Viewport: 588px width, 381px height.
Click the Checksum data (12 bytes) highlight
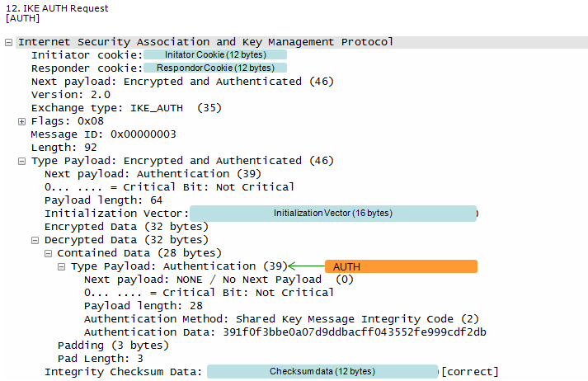pyautogui.click(x=322, y=372)
